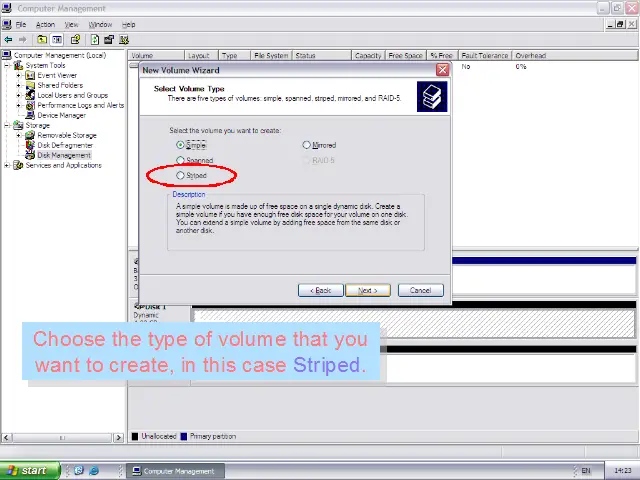Click the Computer Management title bar icon
The image size is (640, 480).
(x=7, y=8)
